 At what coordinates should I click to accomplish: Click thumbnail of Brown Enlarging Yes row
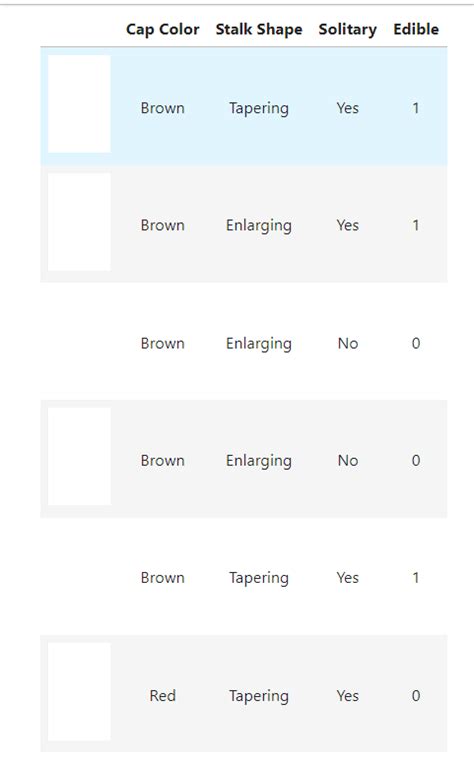pyautogui.click(x=79, y=222)
